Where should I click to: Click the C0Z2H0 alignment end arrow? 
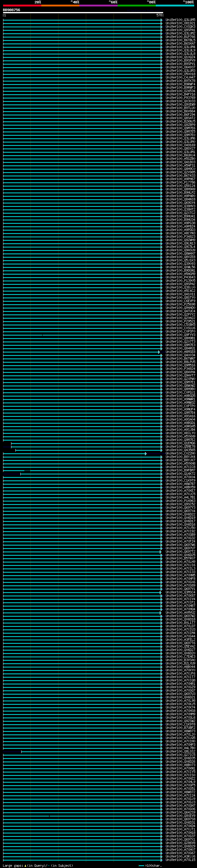[x=146, y=454]
